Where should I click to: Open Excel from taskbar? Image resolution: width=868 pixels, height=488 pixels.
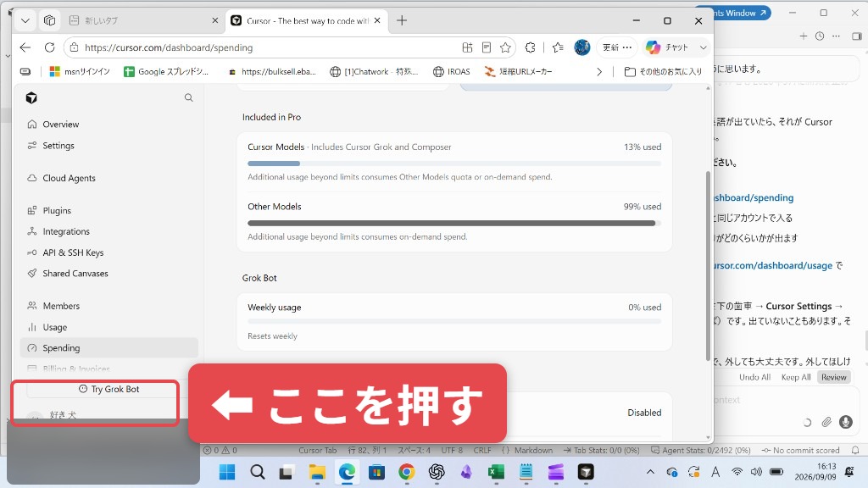(x=496, y=472)
